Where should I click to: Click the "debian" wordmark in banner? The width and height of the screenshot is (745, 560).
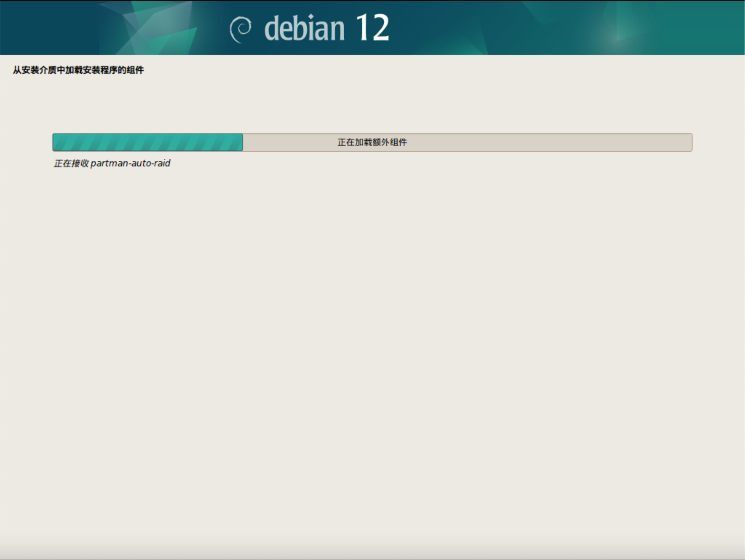[x=305, y=29]
